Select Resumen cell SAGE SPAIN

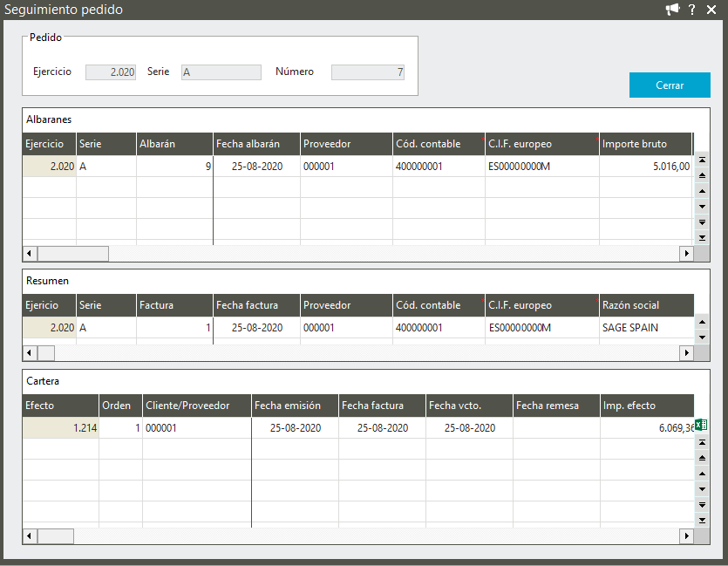[647, 328]
